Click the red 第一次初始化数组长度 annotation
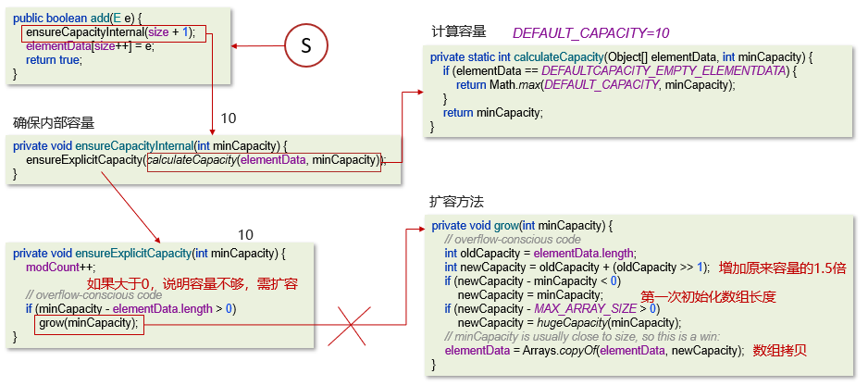The image size is (868, 386). [x=707, y=296]
